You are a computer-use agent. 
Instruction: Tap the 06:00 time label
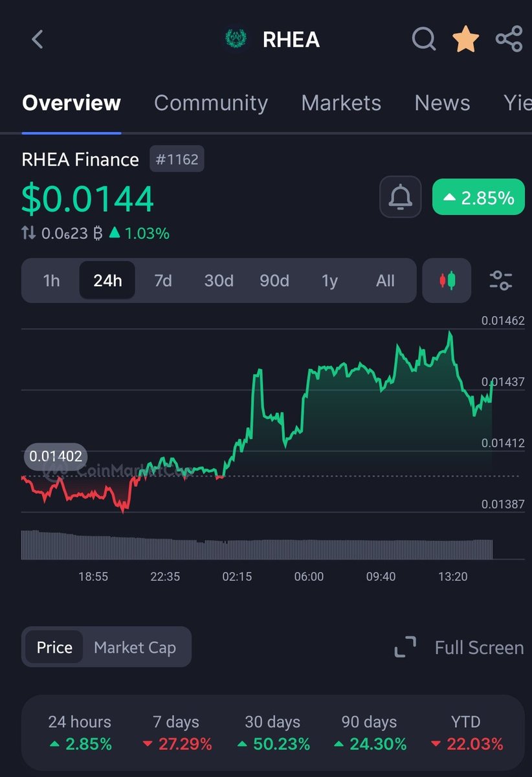(309, 576)
